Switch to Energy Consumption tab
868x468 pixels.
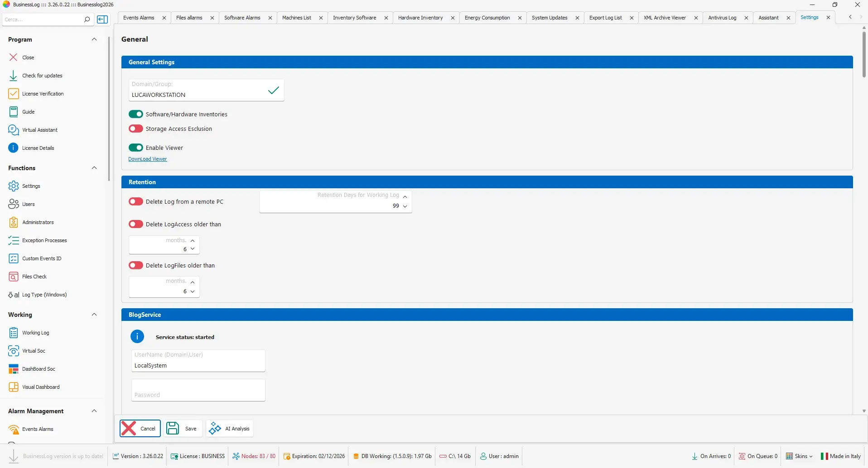(487, 18)
